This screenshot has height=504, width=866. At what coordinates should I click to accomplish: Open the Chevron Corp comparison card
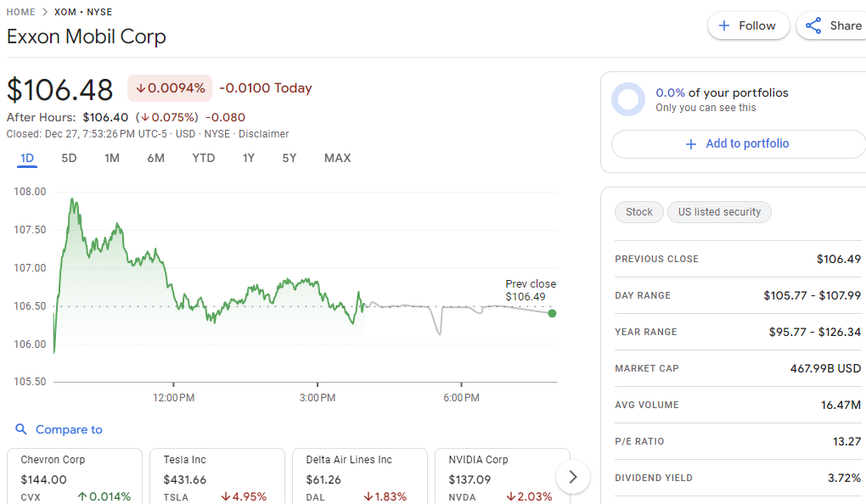pyautogui.click(x=75, y=476)
